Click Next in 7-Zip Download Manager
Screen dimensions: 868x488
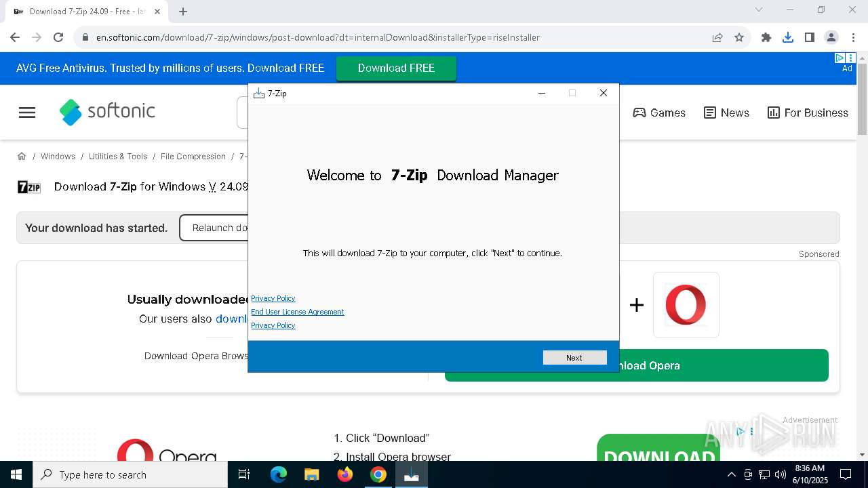(574, 357)
